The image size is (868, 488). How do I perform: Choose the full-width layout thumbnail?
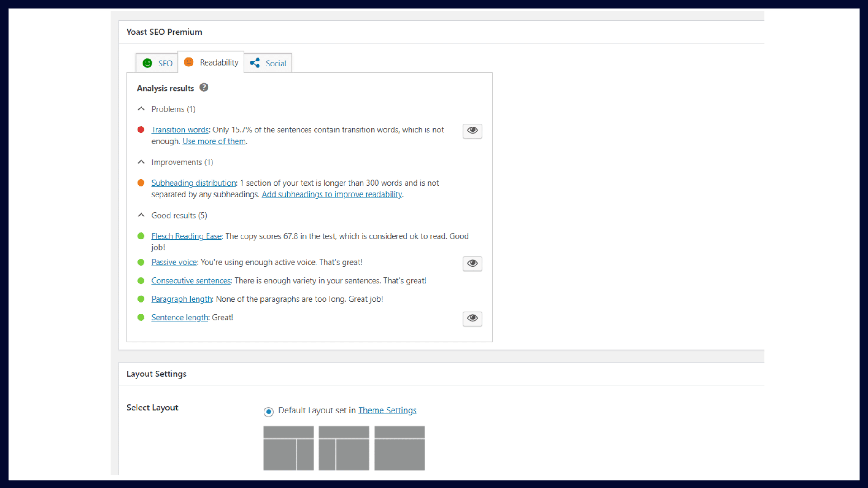tap(400, 448)
